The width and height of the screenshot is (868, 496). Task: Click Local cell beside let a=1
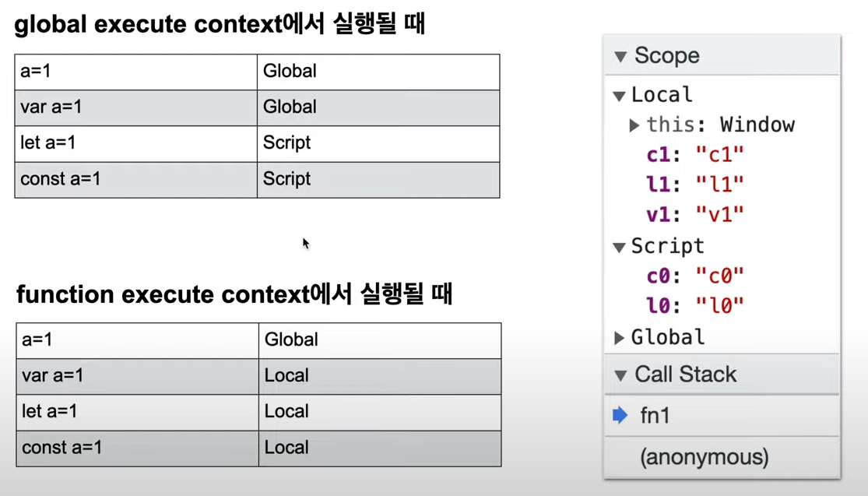click(x=380, y=413)
